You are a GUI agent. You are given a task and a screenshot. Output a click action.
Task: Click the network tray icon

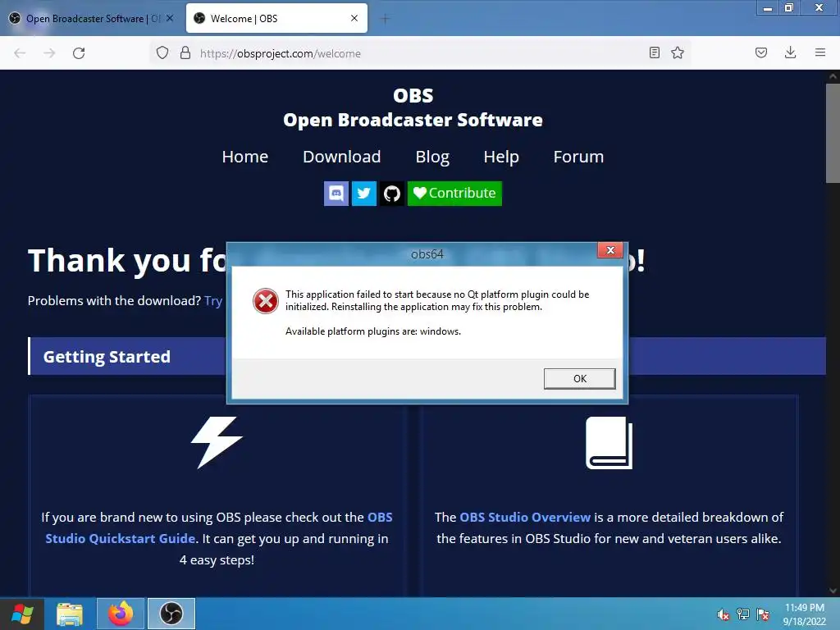tap(743, 614)
